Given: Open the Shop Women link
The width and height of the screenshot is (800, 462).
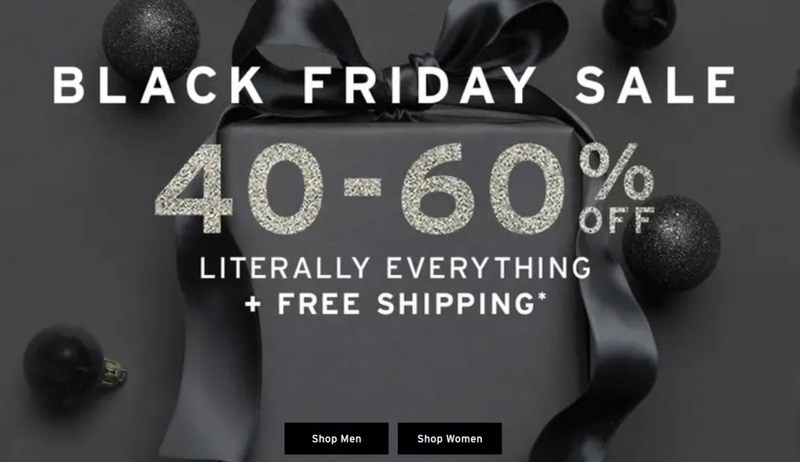Looking at the screenshot, I should click(x=449, y=439).
